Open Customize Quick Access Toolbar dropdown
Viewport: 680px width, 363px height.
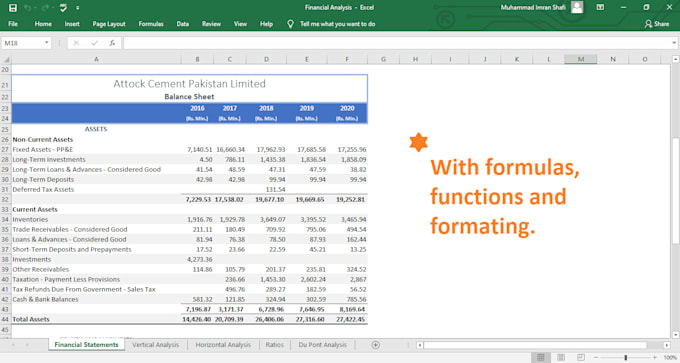click(x=78, y=8)
